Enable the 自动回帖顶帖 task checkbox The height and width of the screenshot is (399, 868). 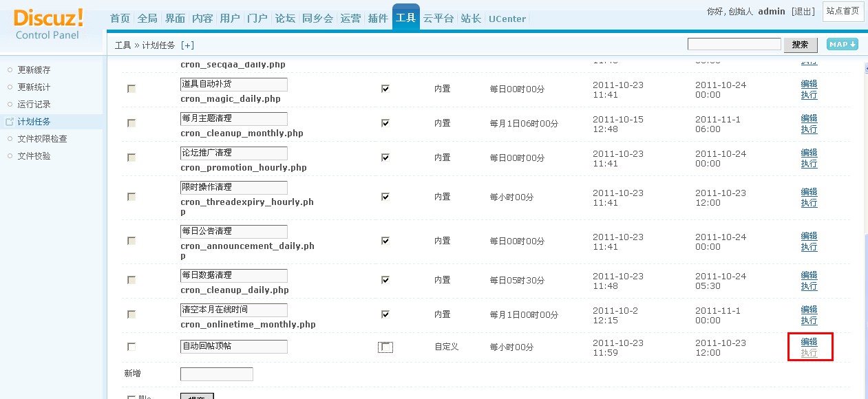pyautogui.click(x=385, y=347)
